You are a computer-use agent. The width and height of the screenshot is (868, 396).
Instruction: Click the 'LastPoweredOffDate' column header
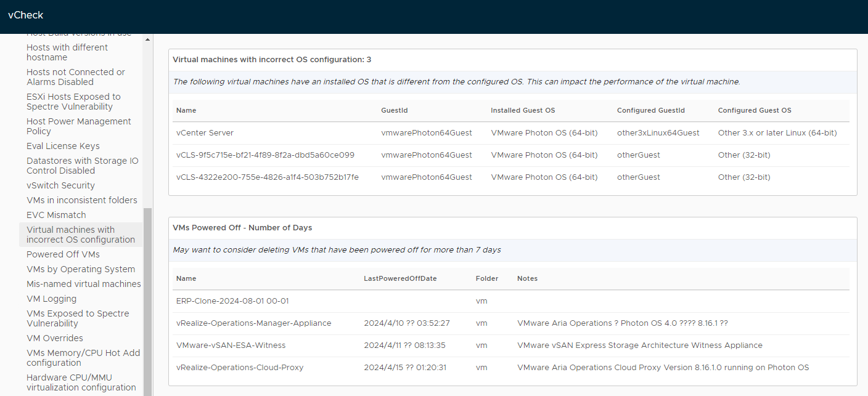tap(400, 278)
